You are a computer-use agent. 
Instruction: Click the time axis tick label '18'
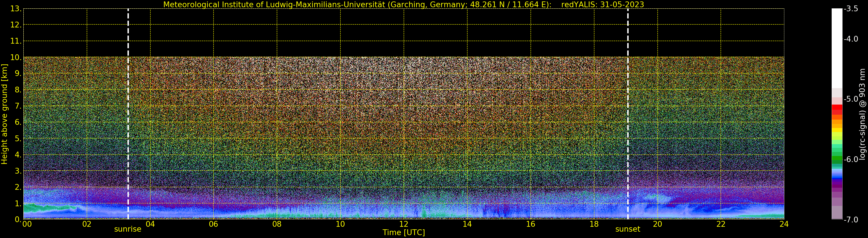coord(594,224)
